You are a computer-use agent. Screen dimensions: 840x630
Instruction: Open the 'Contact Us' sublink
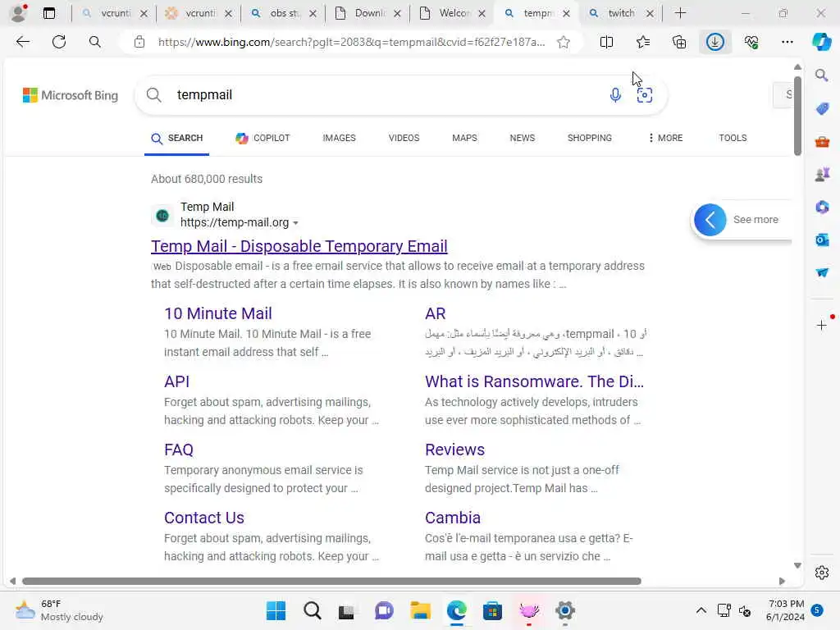coord(204,518)
